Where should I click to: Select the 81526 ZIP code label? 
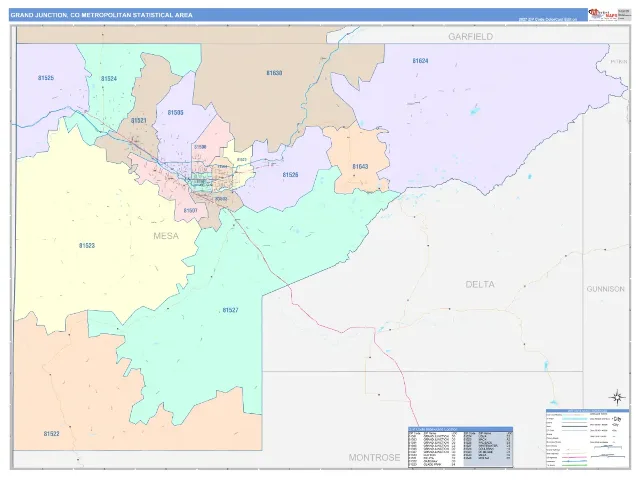click(x=290, y=175)
